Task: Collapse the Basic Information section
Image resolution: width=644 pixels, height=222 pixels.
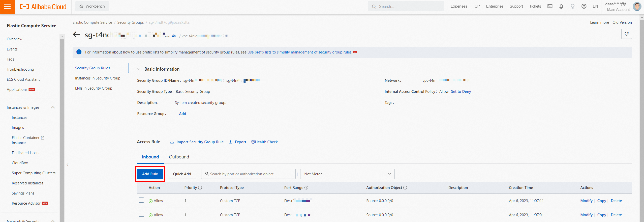Action: 139,69
